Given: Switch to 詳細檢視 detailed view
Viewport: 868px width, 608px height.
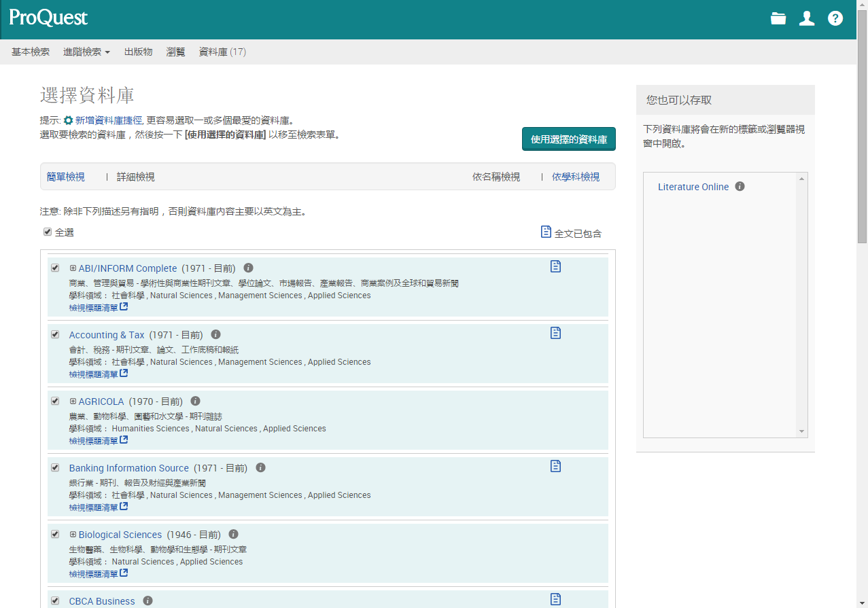Looking at the screenshot, I should (136, 177).
